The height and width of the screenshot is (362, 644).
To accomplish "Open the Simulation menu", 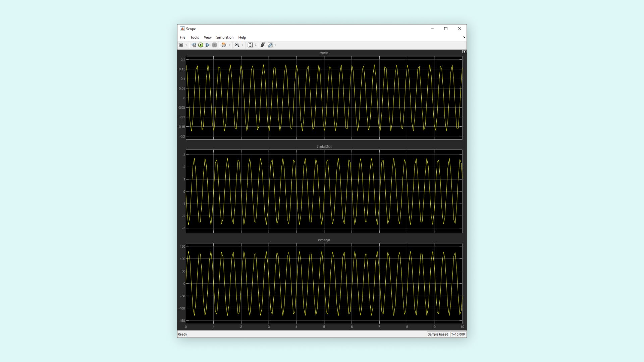I will [225, 37].
